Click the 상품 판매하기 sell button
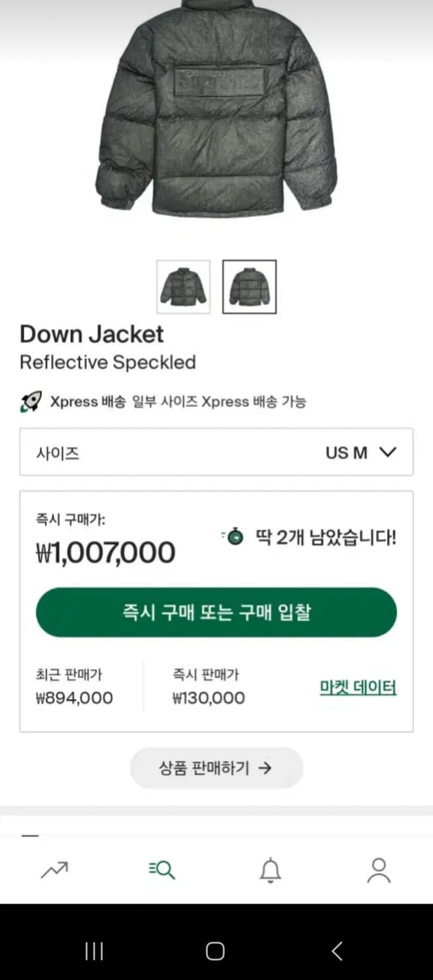 tap(216, 768)
